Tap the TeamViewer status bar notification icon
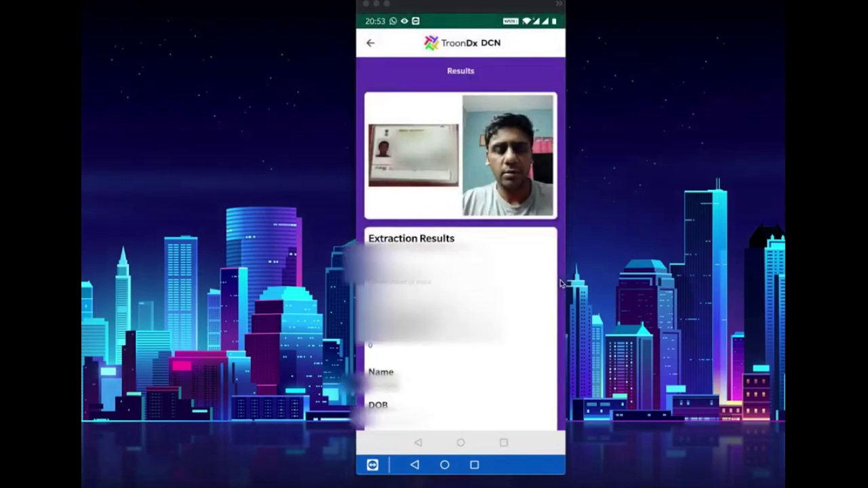Screen dimensions: 868x488 [x=416, y=21]
